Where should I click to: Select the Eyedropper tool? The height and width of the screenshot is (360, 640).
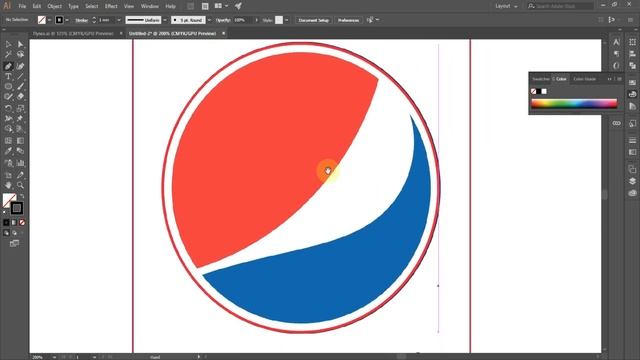click(x=8, y=151)
